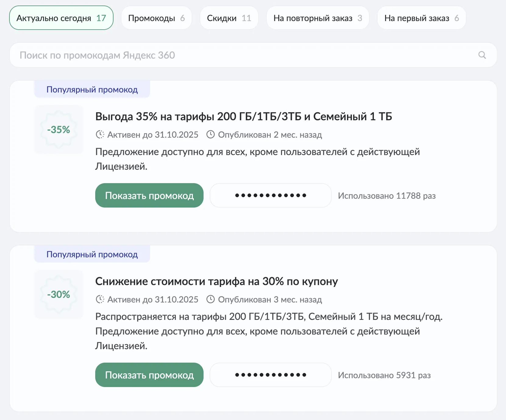Screen dimensions: 506x420
Task: Open the 'Скидки' tab
Action: tap(229, 18)
